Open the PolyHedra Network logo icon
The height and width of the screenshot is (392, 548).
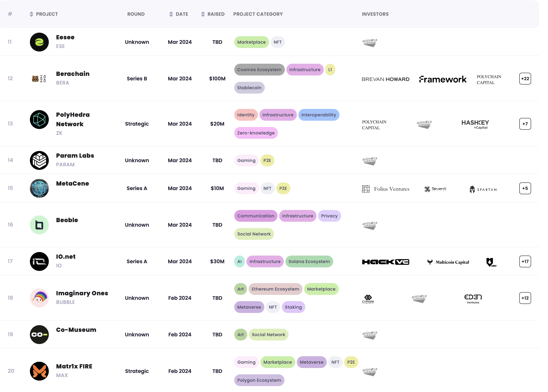[39, 120]
